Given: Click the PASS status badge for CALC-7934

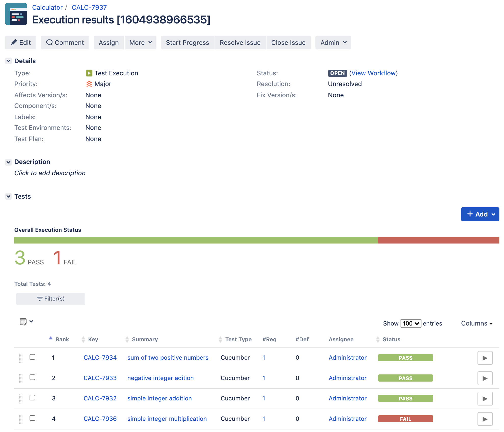Looking at the screenshot, I should pyautogui.click(x=406, y=358).
